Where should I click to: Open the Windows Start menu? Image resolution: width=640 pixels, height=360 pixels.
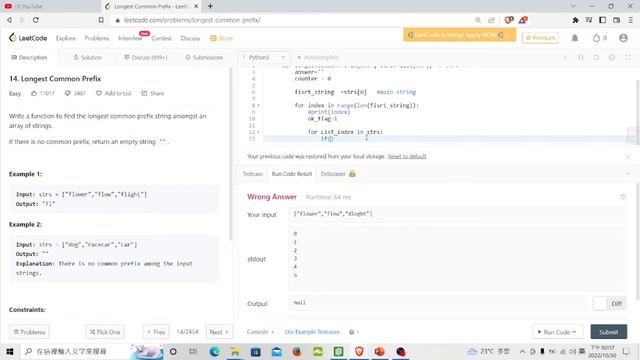[9, 351]
